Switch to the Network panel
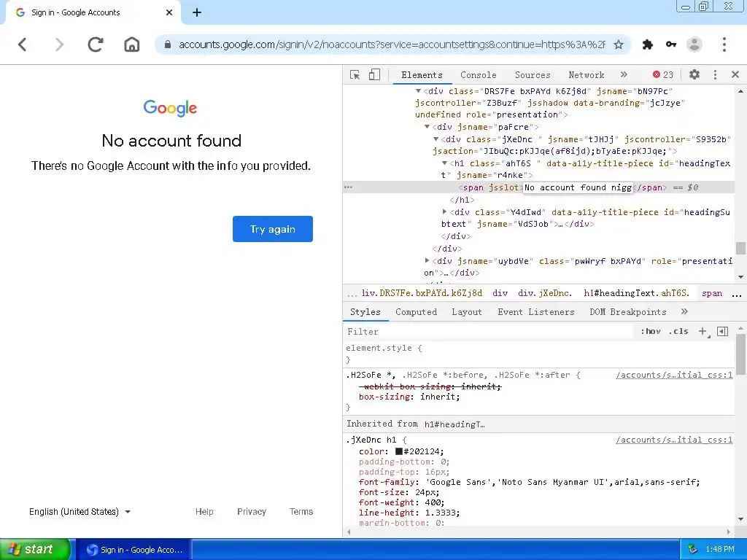Screen dimensions: 747x560 pos(586,75)
